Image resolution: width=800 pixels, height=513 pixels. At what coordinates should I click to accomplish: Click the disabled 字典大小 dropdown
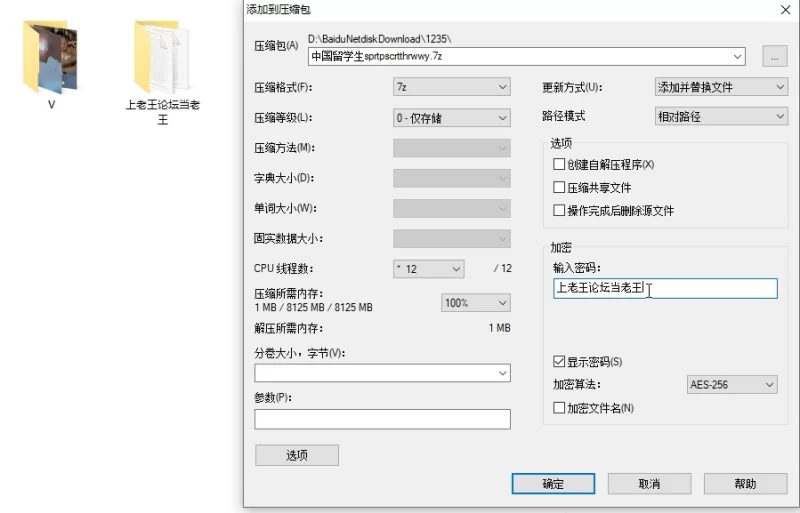point(452,178)
